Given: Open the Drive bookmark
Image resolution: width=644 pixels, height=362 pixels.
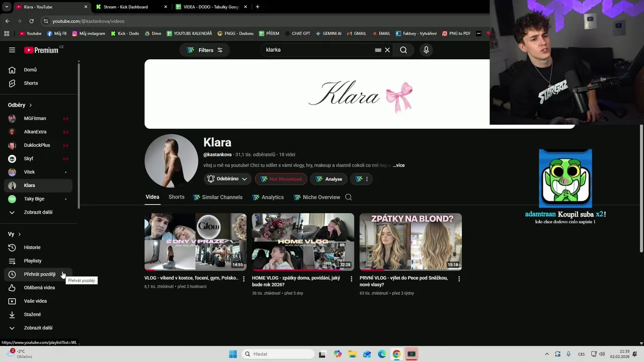Looking at the screenshot, I should tap(153, 34).
